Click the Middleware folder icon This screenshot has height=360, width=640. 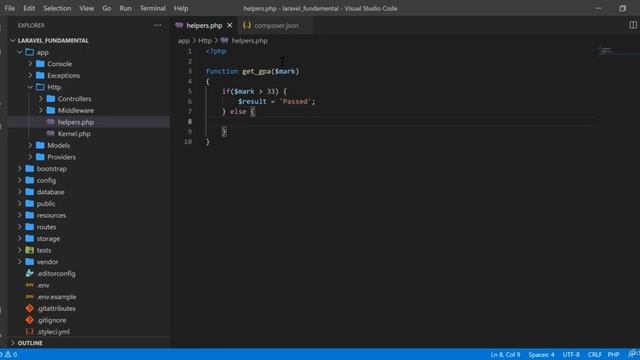pos(51,110)
